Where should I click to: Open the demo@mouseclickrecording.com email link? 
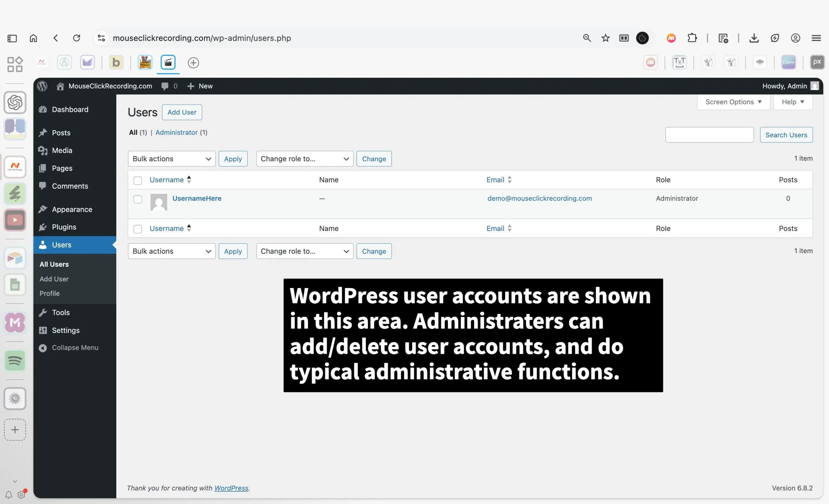539,199
